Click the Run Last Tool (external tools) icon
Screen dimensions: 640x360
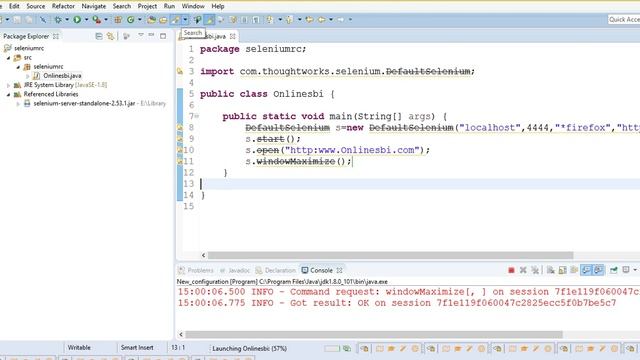(x=96, y=19)
